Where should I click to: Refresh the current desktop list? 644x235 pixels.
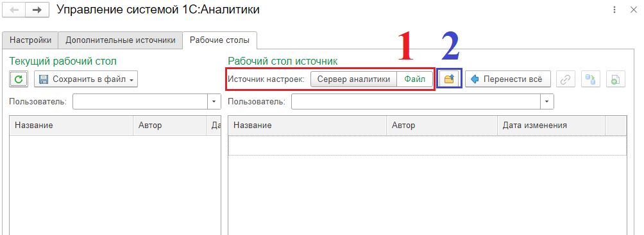[19, 79]
